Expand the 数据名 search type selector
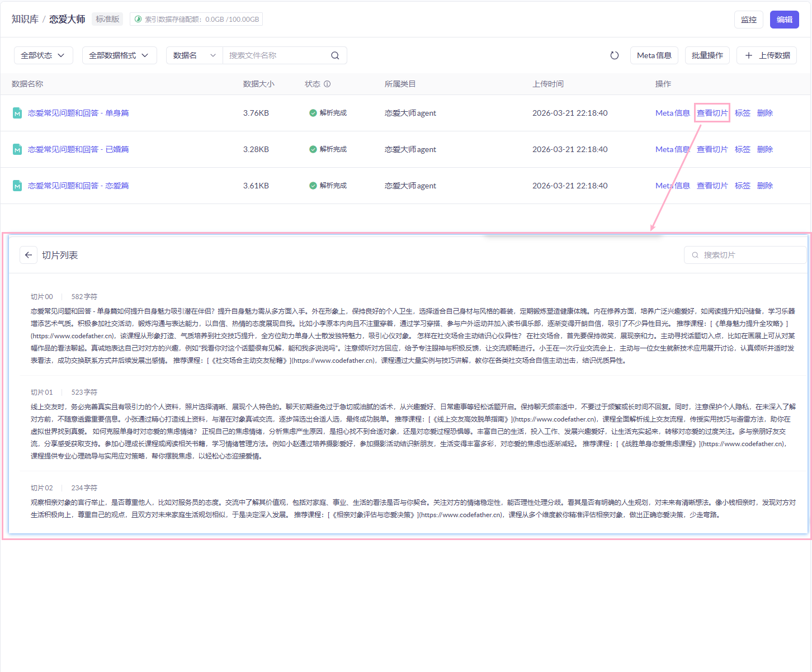Image resolution: width=812 pixels, height=672 pixels. pos(194,55)
